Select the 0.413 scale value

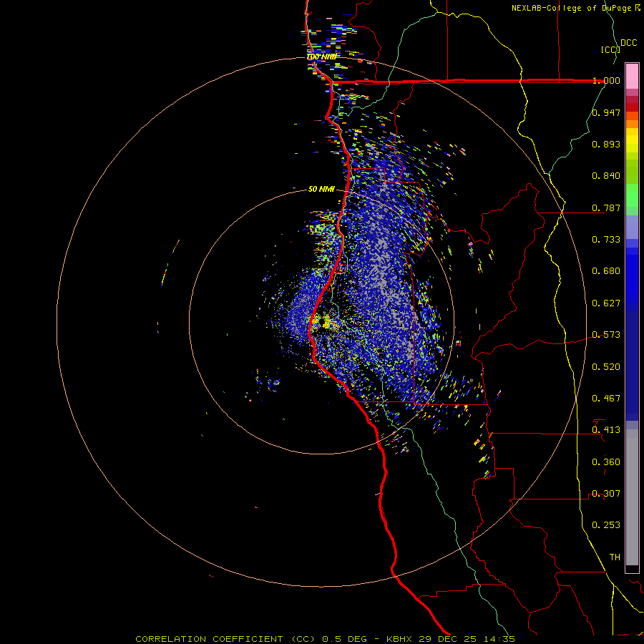point(606,430)
